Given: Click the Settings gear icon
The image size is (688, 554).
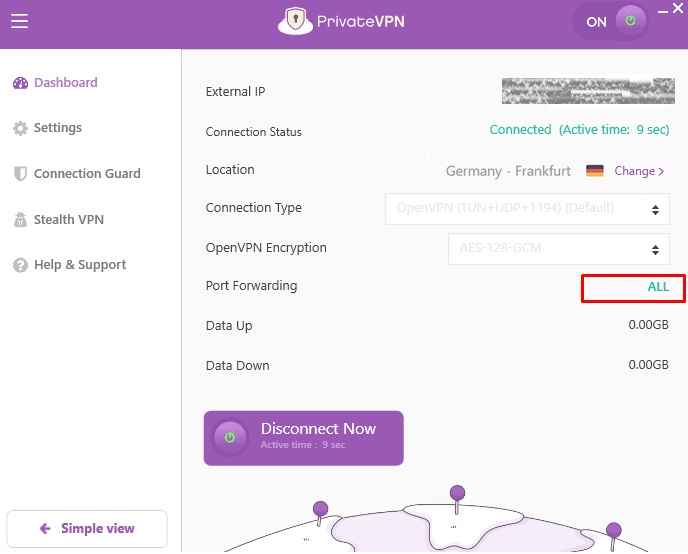Looking at the screenshot, I should (x=20, y=128).
